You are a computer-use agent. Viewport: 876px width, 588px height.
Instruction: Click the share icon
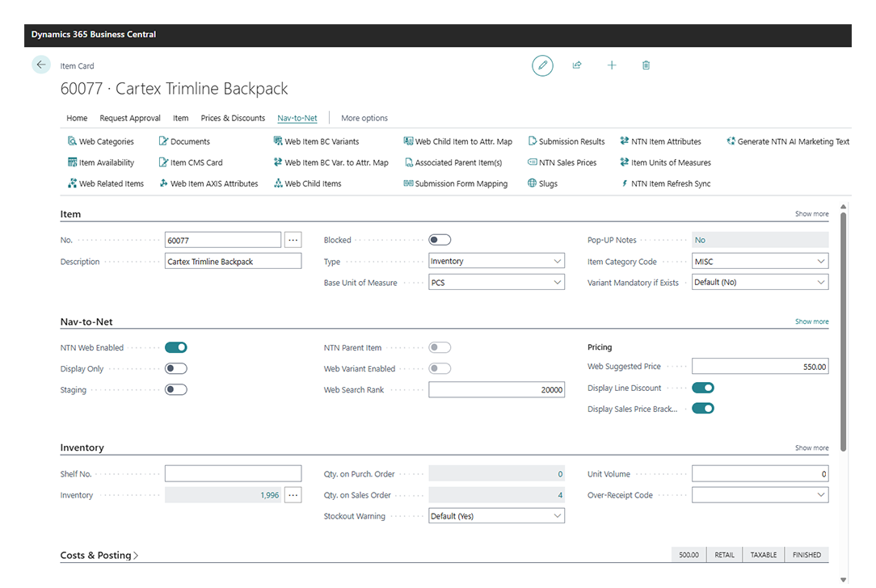coord(577,65)
